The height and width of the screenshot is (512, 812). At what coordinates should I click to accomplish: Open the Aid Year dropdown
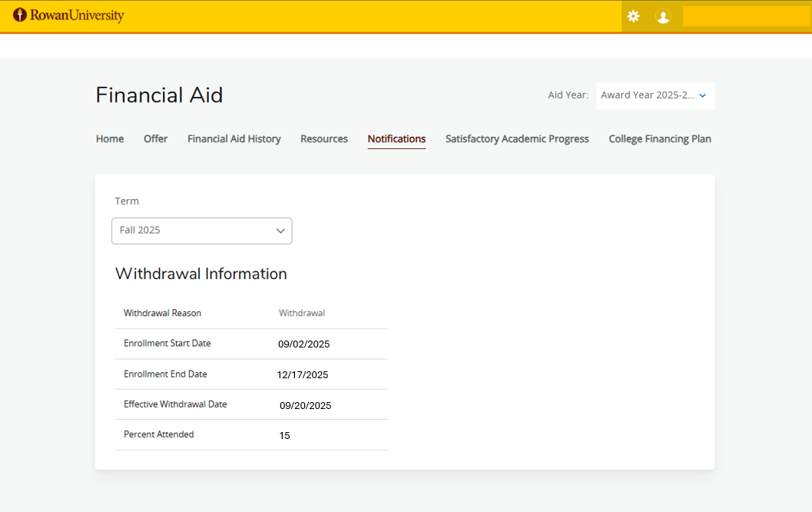pyautogui.click(x=648, y=95)
